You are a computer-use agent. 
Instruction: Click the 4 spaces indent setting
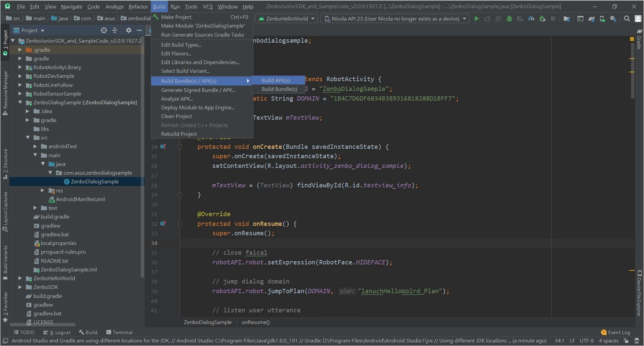608,340
